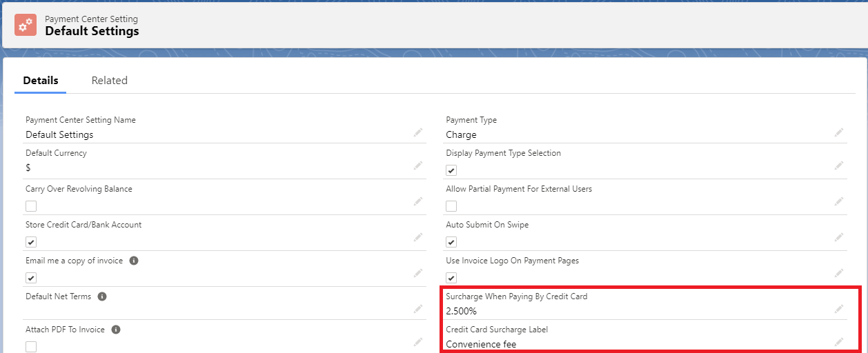This screenshot has height=353, width=868.
Task: Select the Details tab
Action: (x=41, y=81)
